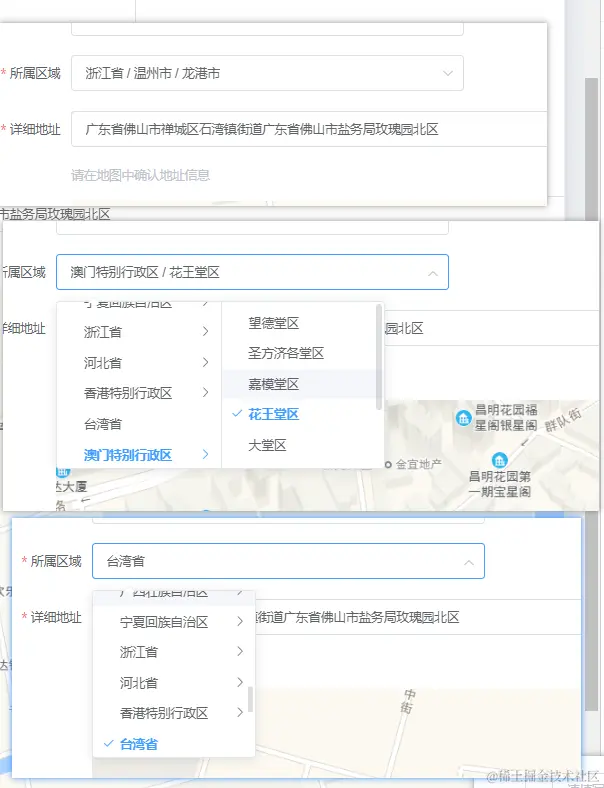Choose 圣方济各堂区 district

(300, 353)
